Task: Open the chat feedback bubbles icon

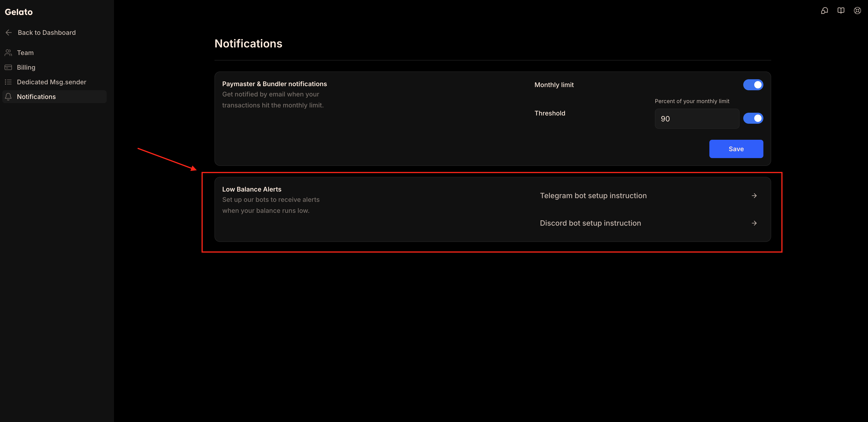Action: click(x=824, y=11)
